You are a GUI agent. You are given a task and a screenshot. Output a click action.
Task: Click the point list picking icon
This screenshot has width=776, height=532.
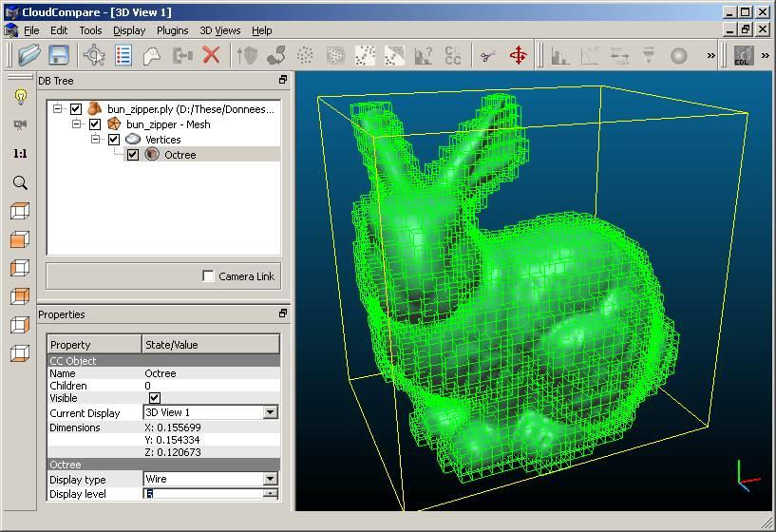123,55
